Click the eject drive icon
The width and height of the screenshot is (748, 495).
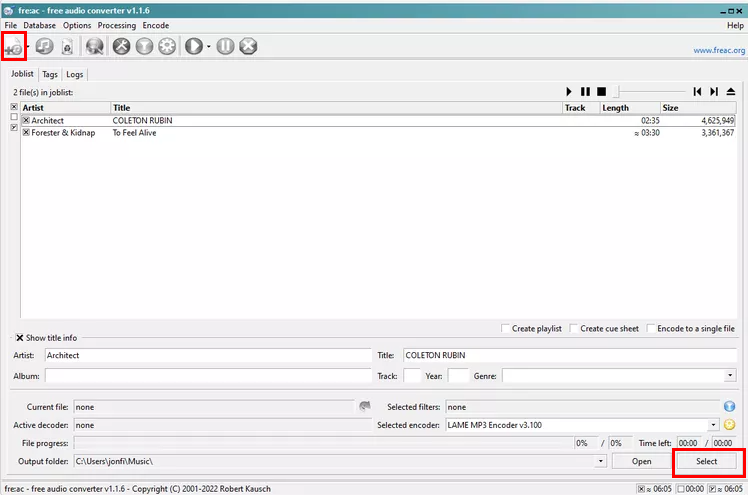pos(730,92)
